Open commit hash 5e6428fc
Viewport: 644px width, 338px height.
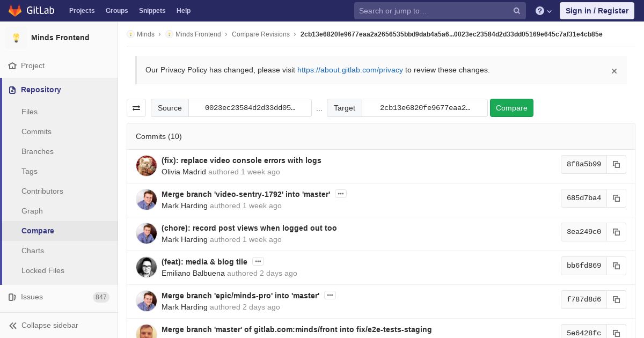coord(584,332)
